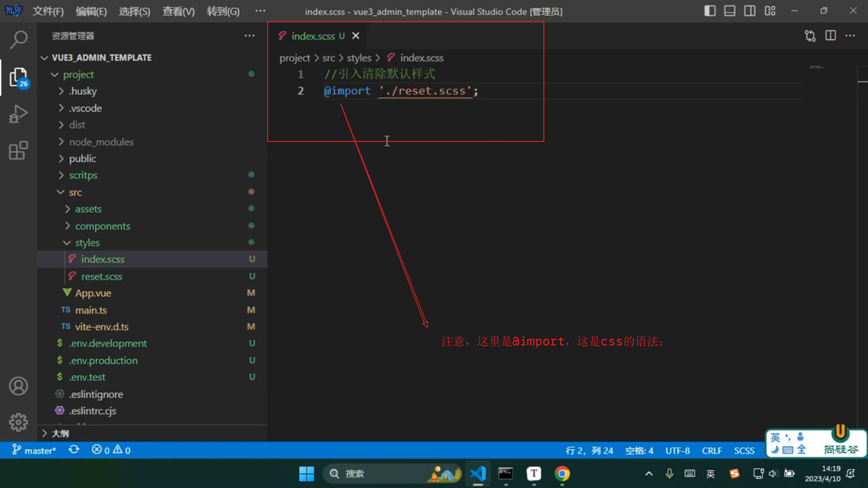Open reset.scss in the file tree
This screenshot has width=868, height=488.
coord(152,276)
